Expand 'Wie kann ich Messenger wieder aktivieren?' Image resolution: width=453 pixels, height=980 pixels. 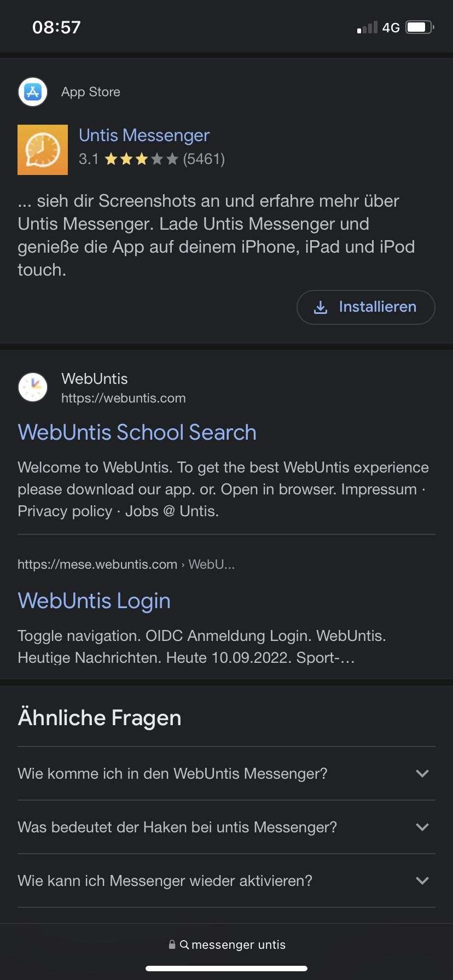[226, 880]
